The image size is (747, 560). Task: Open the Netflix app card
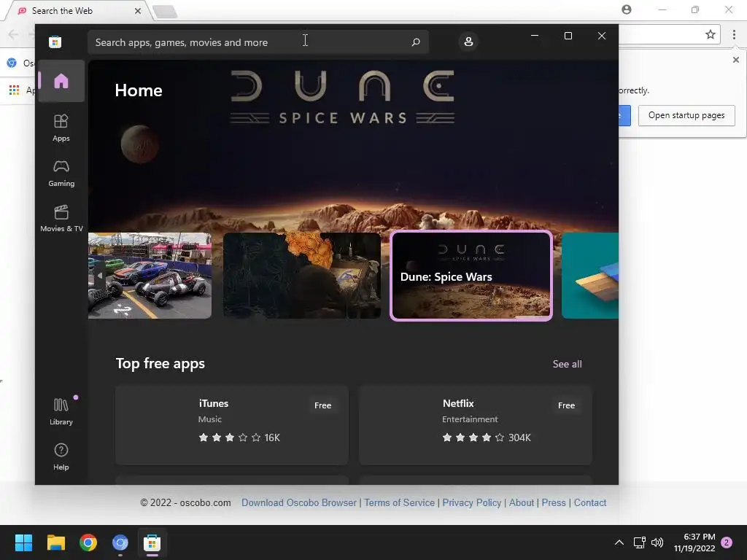pyautogui.click(x=476, y=425)
